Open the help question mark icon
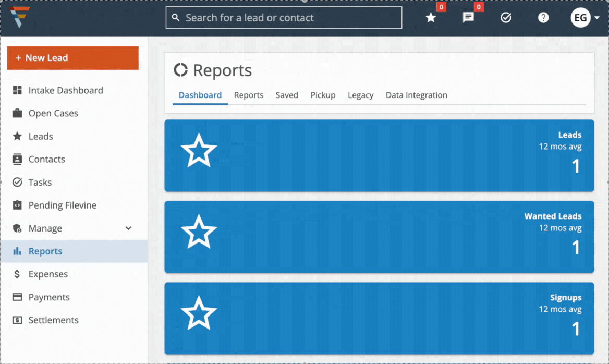This screenshot has width=609, height=364. click(543, 18)
